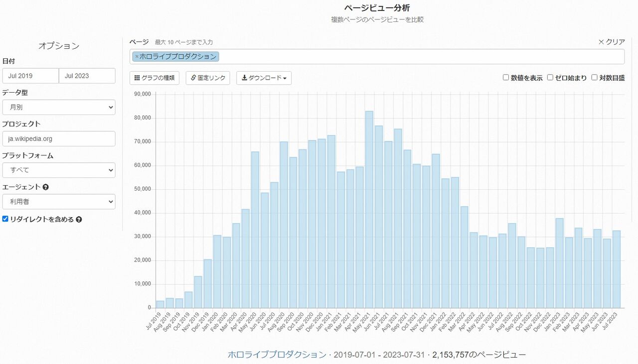Click the page entry input box
This screenshot has width=638, height=364.
[377, 57]
